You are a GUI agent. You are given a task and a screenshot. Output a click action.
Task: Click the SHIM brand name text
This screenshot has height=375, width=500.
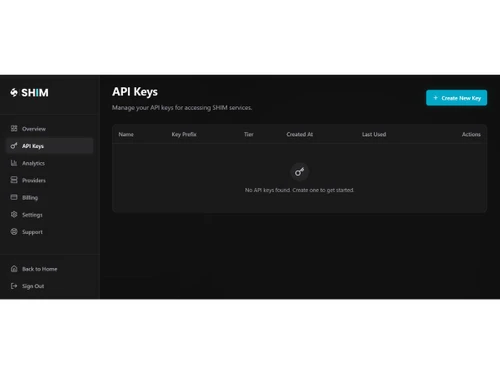[x=35, y=93]
